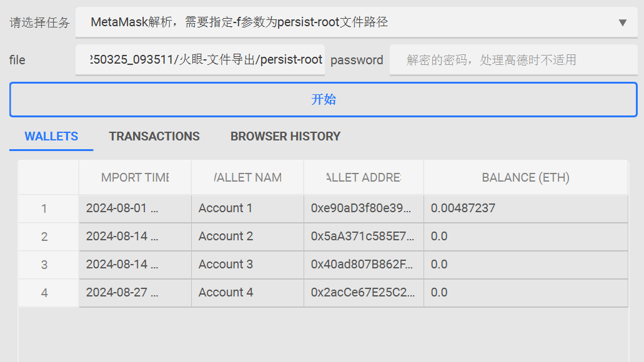The height and width of the screenshot is (362, 644).
Task: Click the Account 3 name cell
Action: click(247, 264)
